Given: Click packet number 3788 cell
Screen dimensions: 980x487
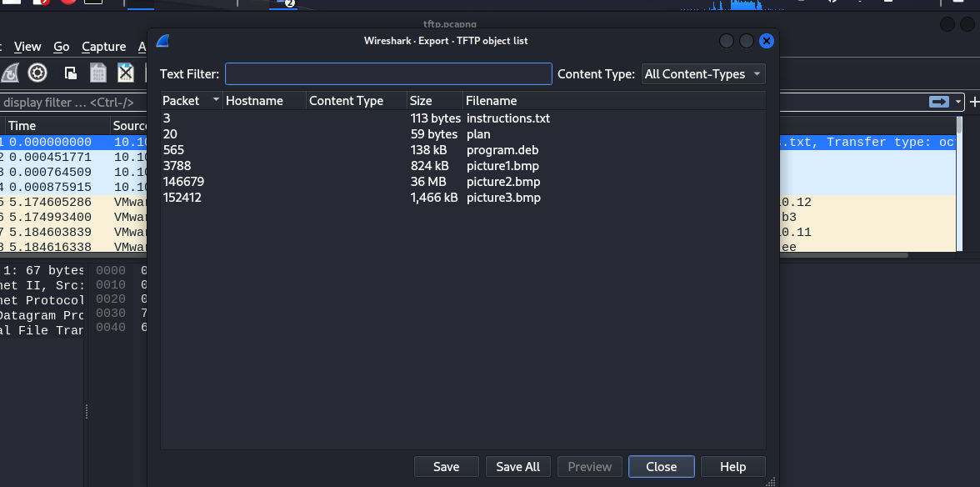Looking at the screenshot, I should pyautogui.click(x=177, y=166).
